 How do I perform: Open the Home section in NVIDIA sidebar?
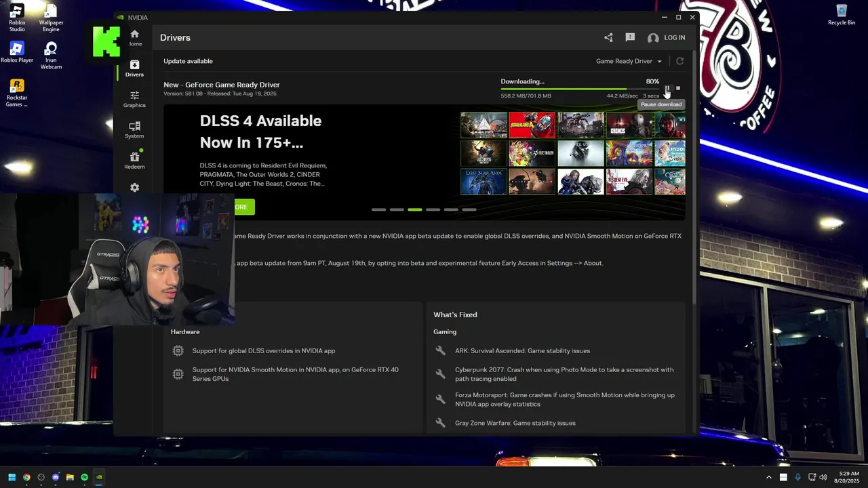point(135,38)
